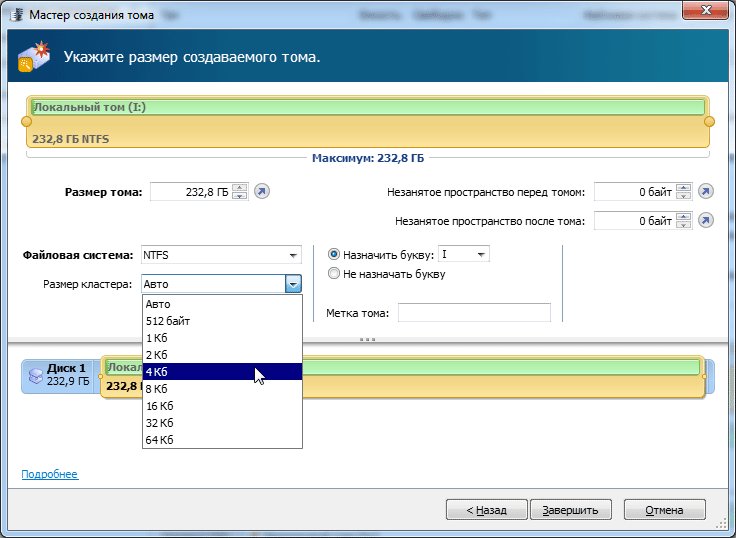
Task: Go back with the '< Назад' button
Action: pyautogui.click(x=486, y=509)
